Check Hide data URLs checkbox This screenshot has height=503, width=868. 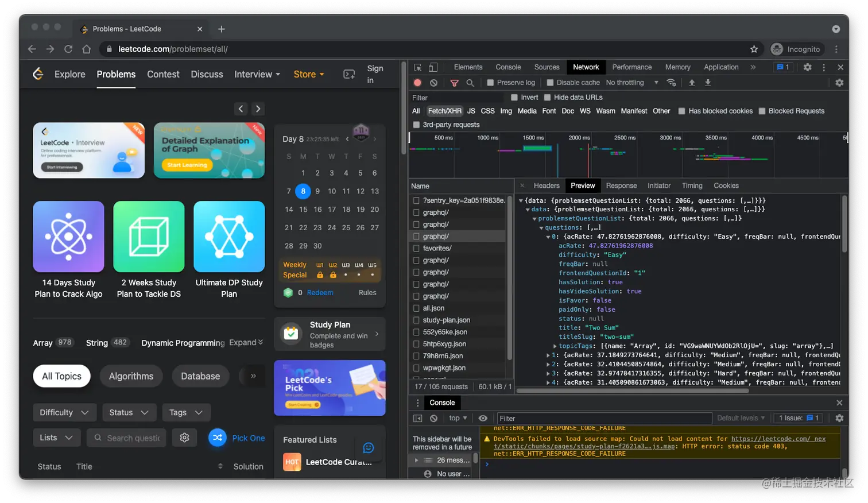pos(547,98)
